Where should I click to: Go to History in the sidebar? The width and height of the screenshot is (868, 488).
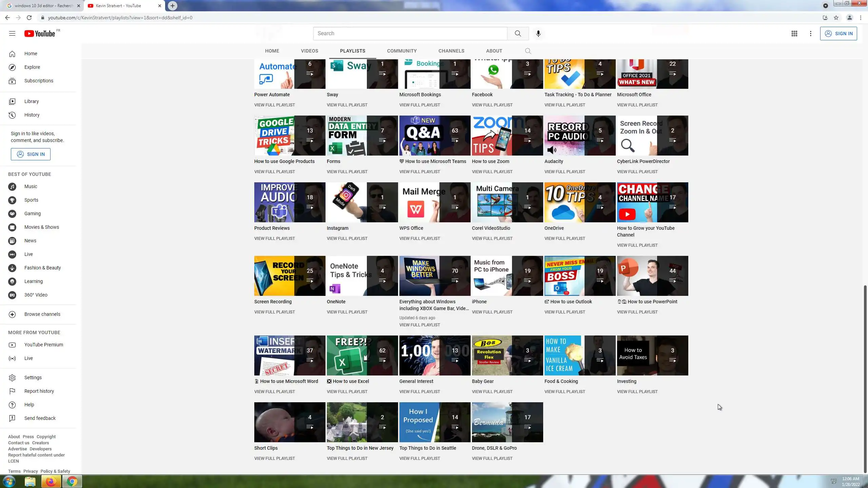tap(32, 115)
